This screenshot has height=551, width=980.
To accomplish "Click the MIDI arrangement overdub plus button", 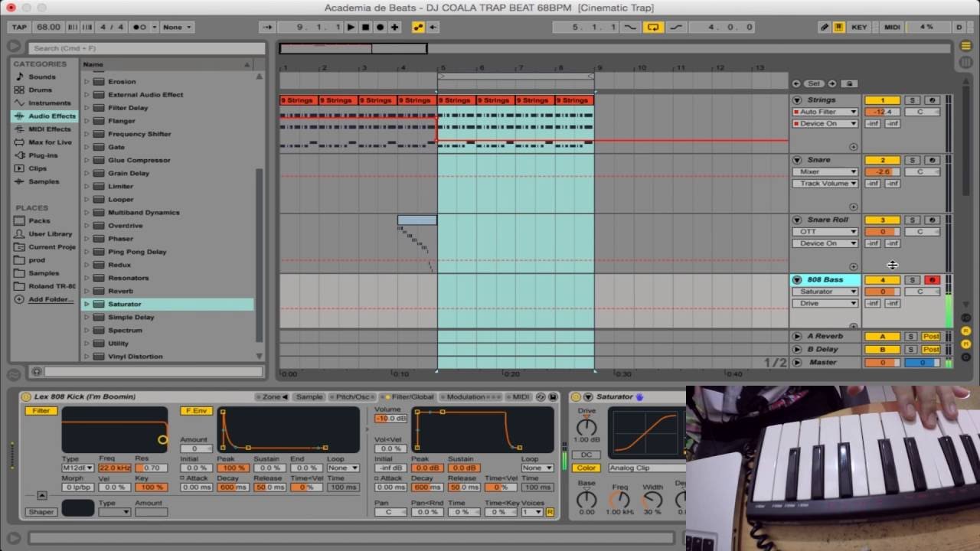I will click(x=394, y=27).
